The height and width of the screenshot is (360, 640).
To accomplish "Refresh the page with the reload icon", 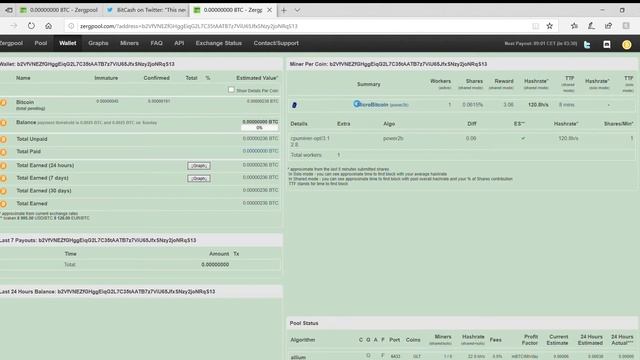I will [x=31, y=26].
